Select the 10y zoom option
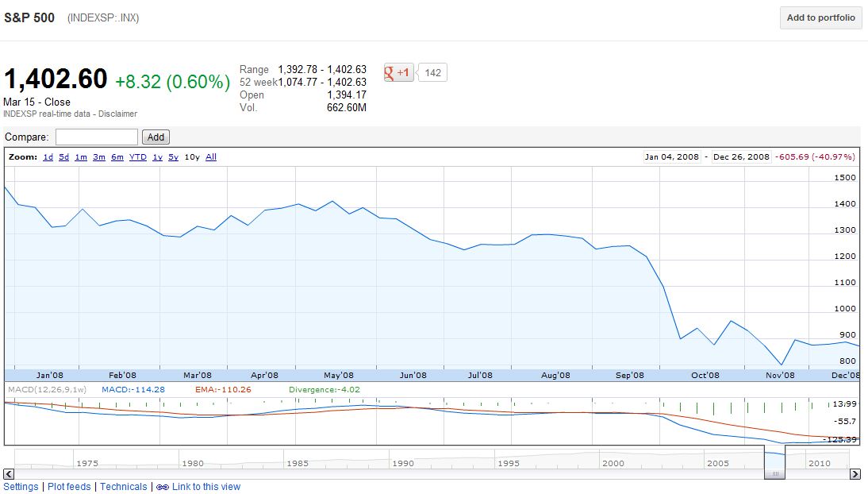This screenshot has width=868, height=494. click(x=192, y=157)
